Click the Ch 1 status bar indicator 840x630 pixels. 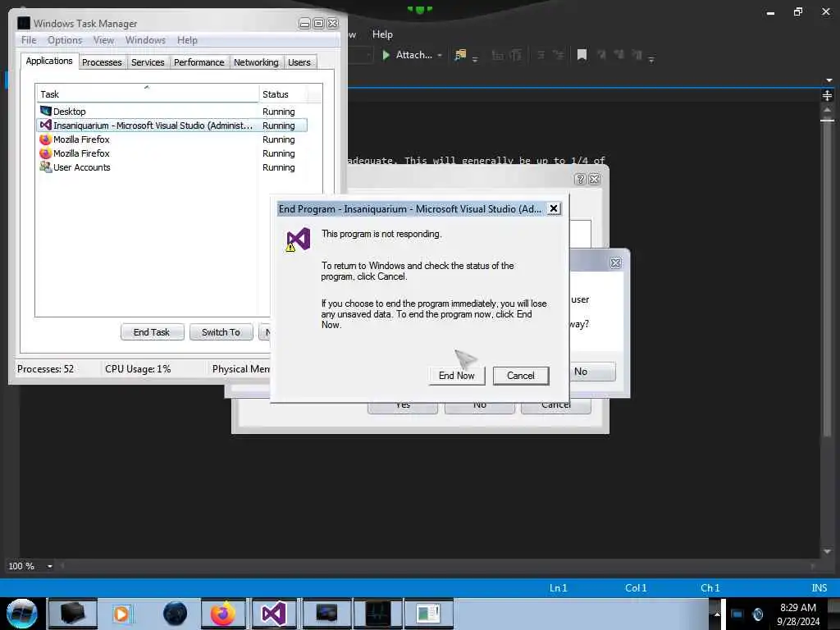click(710, 587)
